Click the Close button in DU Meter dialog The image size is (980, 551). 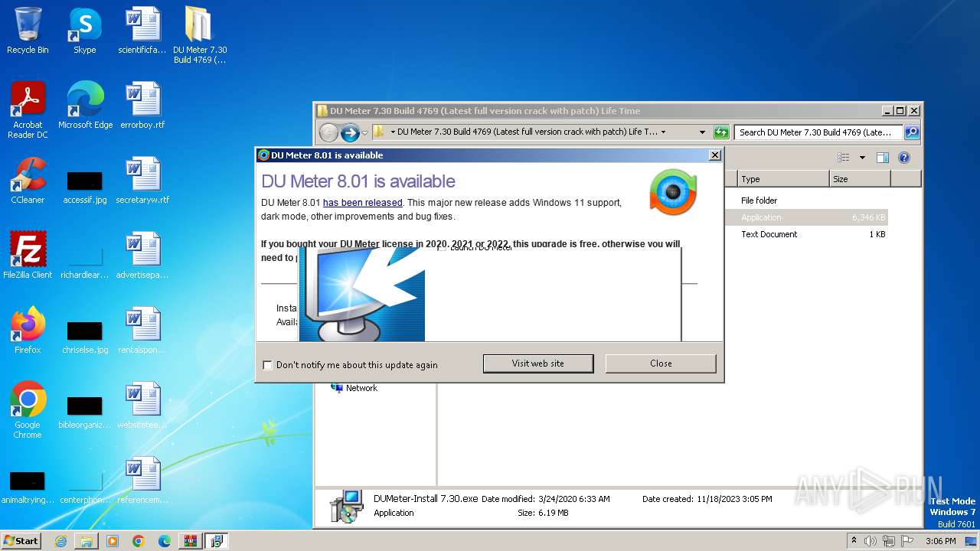tap(661, 364)
